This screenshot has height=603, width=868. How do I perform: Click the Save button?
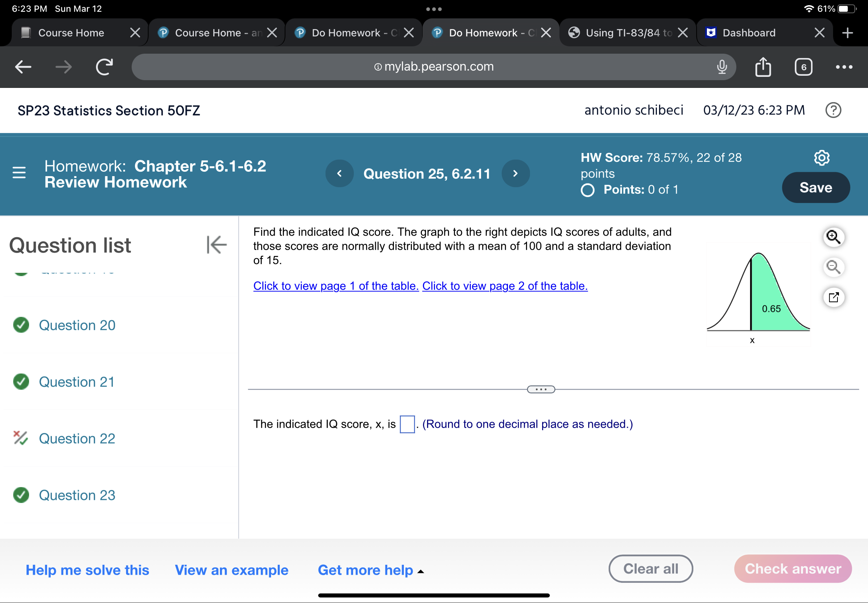815,188
